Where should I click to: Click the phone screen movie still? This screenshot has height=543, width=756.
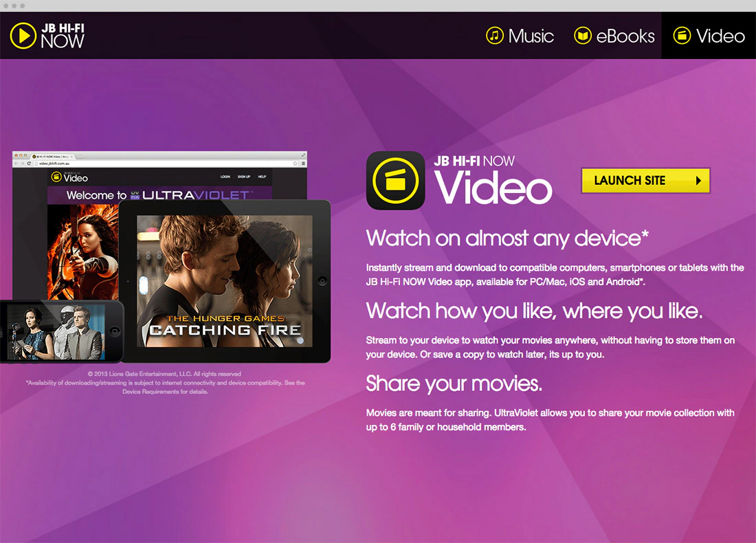click(56, 331)
